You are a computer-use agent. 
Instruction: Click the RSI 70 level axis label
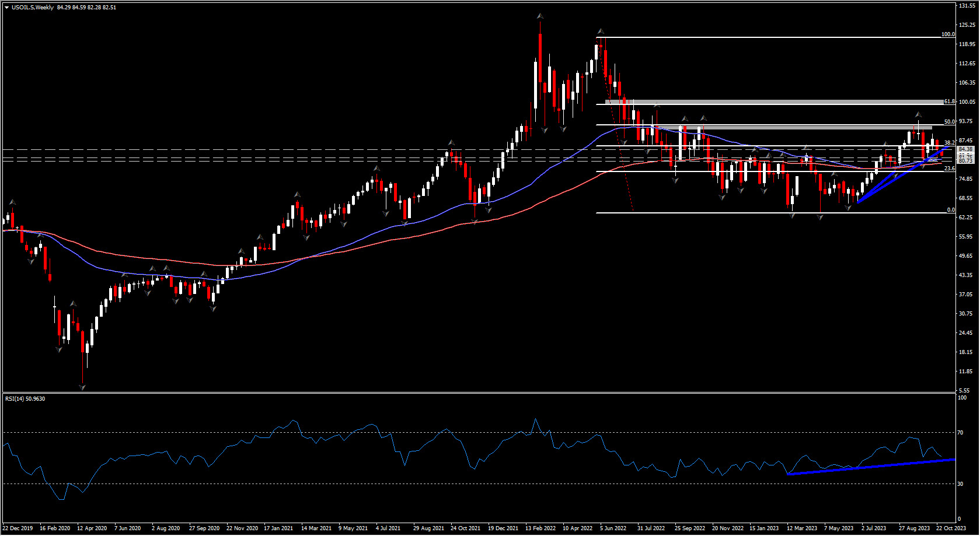coord(961,433)
